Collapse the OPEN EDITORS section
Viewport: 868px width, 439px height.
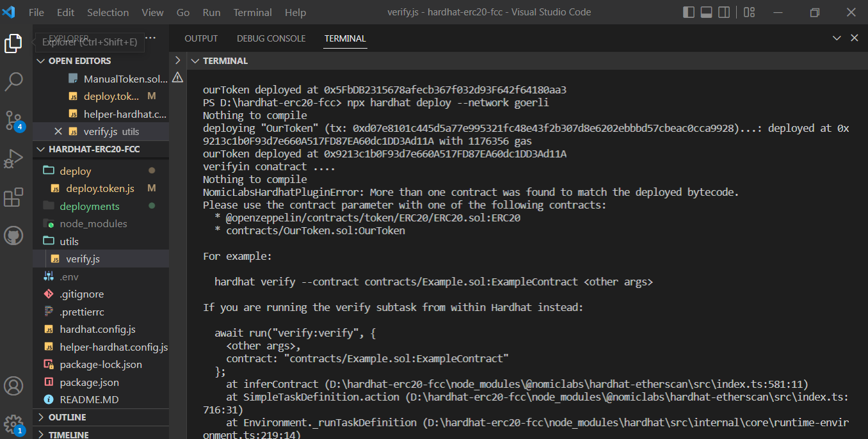click(x=101, y=61)
